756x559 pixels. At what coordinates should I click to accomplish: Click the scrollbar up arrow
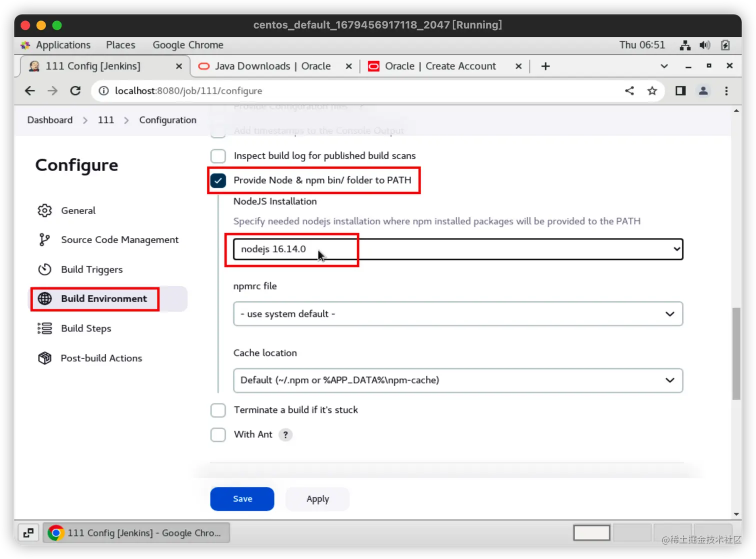[x=736, y=110]
